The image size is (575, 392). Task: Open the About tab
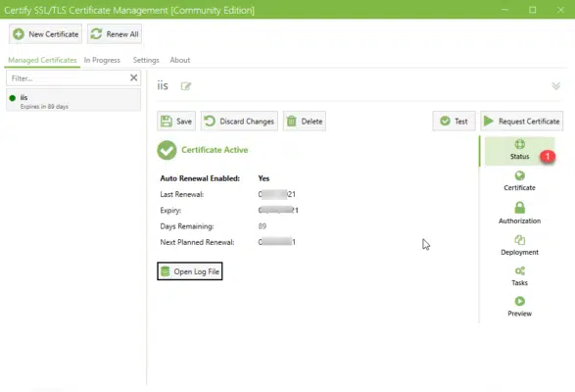pyautogui.click(x=179, y=60)
